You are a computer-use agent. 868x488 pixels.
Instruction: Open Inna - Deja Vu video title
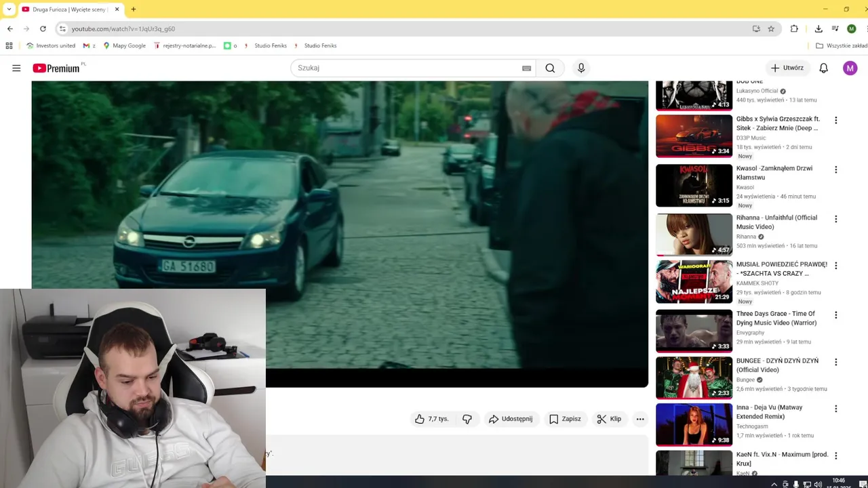(770, 411)
